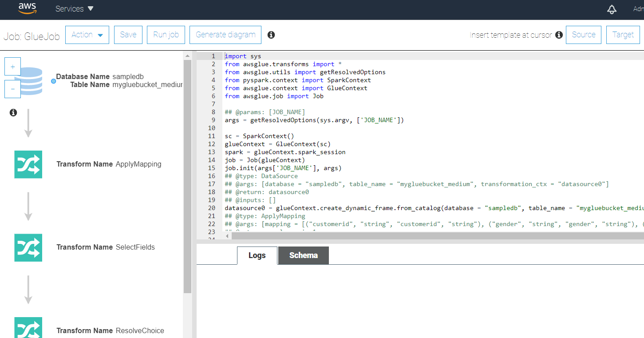Screen dimensions: 644x338
Task: Click the info icon beside Generate diagram
Action: pyautogui.click(x=271, y=35)
